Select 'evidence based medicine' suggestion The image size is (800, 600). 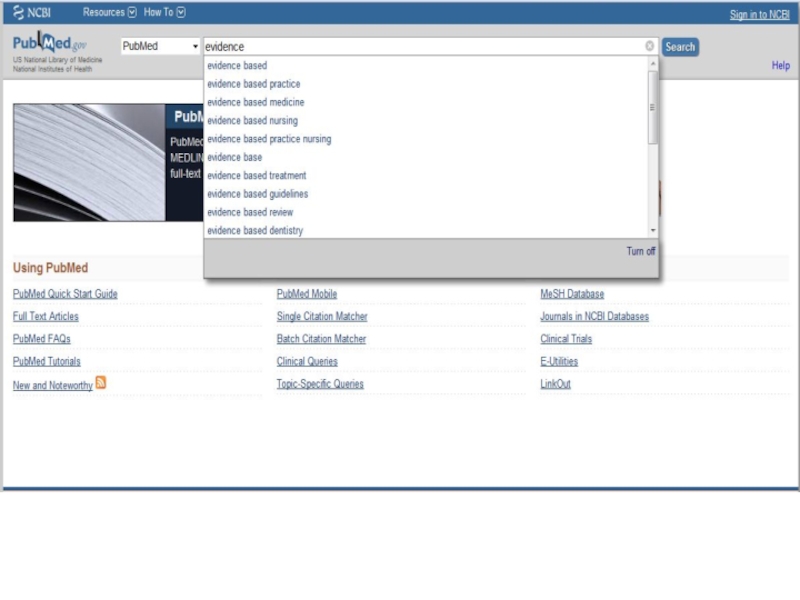tap(256, 102)
